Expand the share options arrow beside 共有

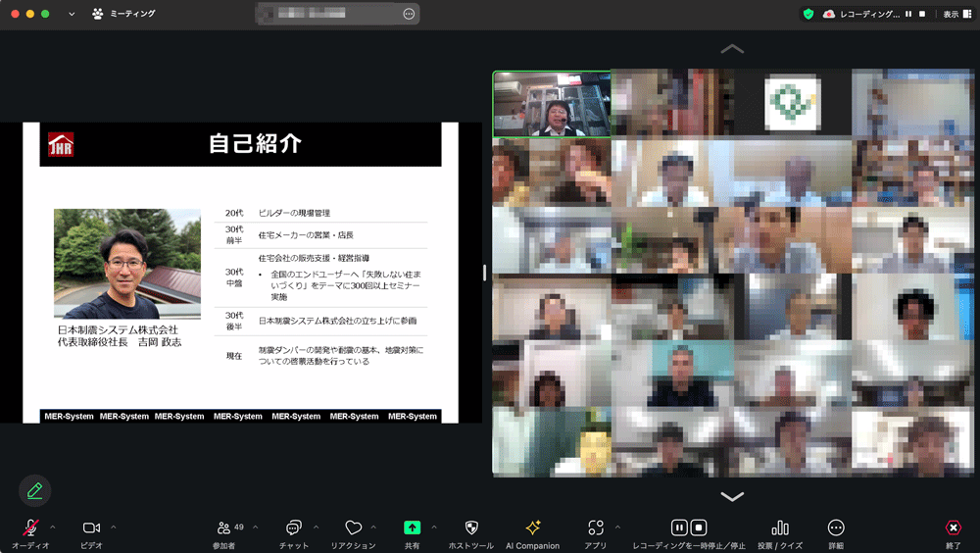coord(434,527)
